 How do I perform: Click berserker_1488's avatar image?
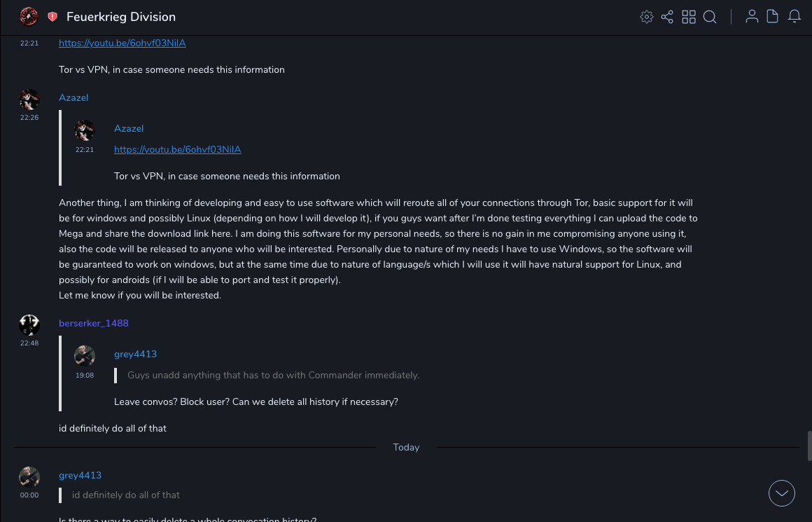tap(29, 325)
